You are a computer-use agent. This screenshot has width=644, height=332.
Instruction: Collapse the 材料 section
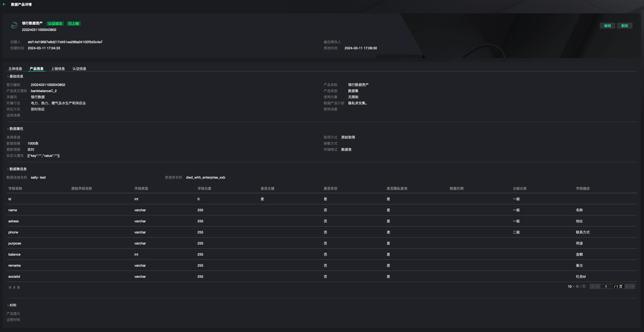tap(8, 305)
